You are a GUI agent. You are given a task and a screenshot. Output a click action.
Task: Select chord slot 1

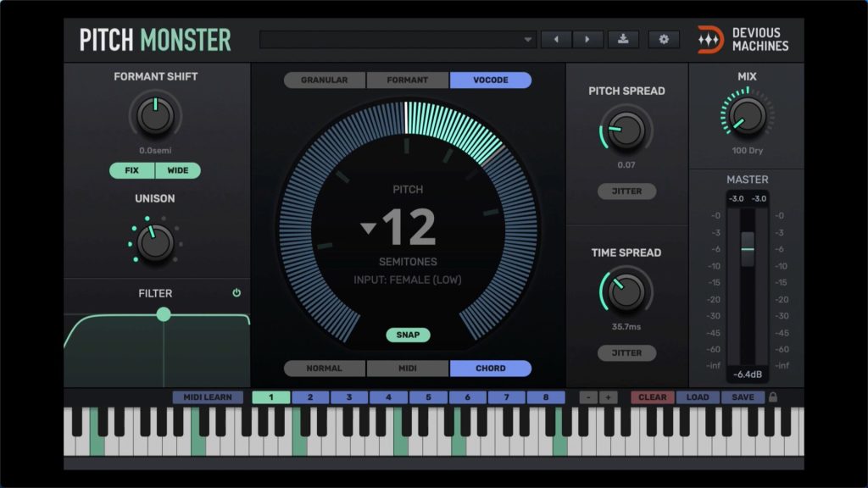[270, 397]
